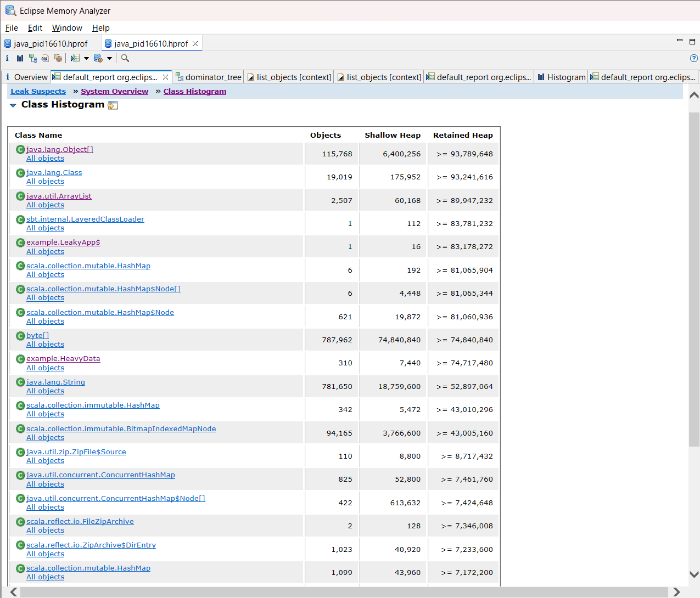Open the help question mark icon
The height and width of the screenshot is (598, 700).
click(x=694, y=58)
